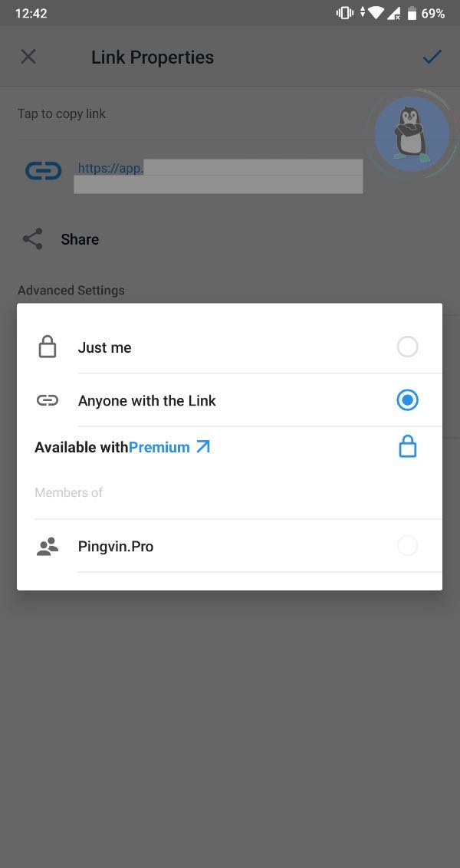Screen dimensions: 460x868
Task: Open the Premium upgrade link
Action: (x=159, y=447)
